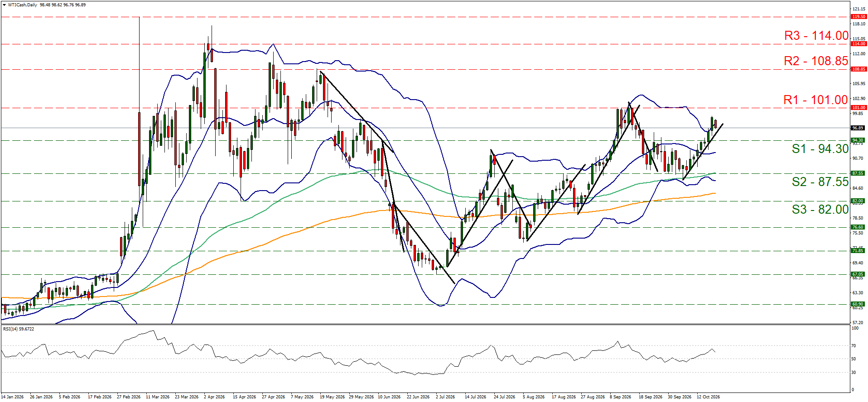
Task: Click the red 101.00 price axis tag
Action: pyautogui.click(x=858, y=108)
